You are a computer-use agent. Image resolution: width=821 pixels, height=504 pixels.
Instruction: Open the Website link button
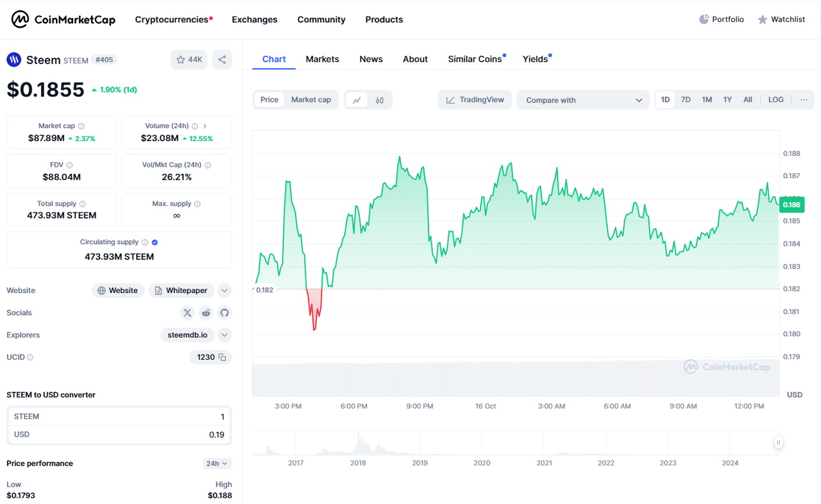118,290
